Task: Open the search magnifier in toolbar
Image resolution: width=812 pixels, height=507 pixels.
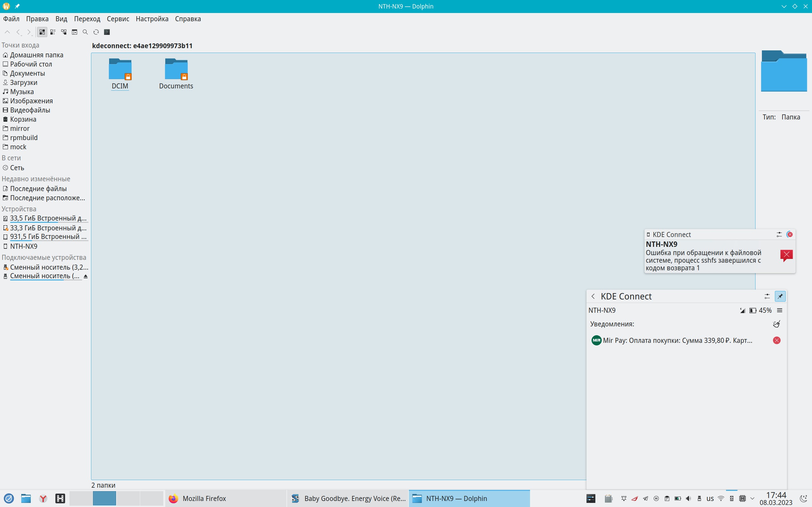Action: (x=85, y=32)
